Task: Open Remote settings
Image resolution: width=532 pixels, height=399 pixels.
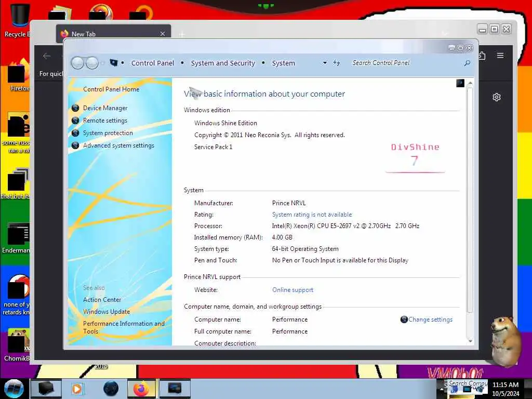Action: coord(105,121)
